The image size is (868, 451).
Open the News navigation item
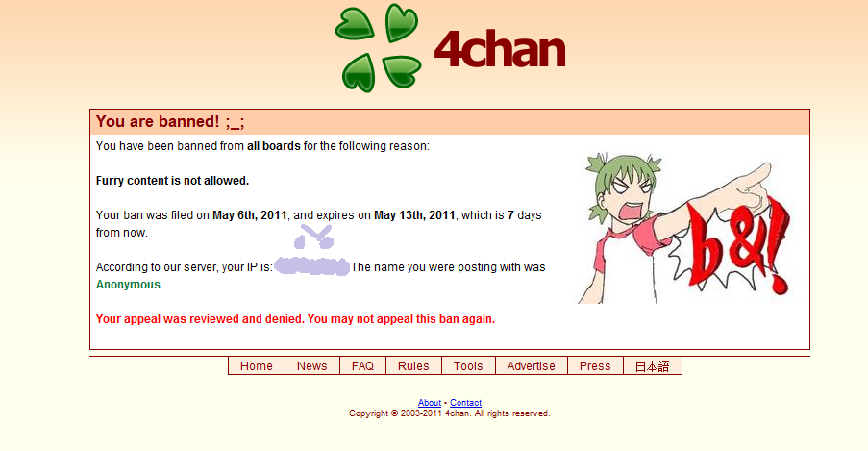(312, 366)
